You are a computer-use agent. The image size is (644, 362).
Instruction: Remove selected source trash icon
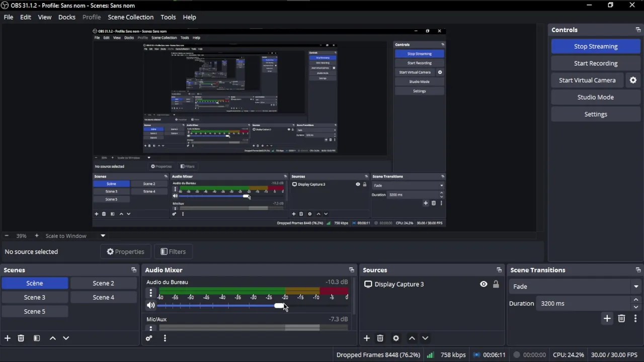click(380, 338)
